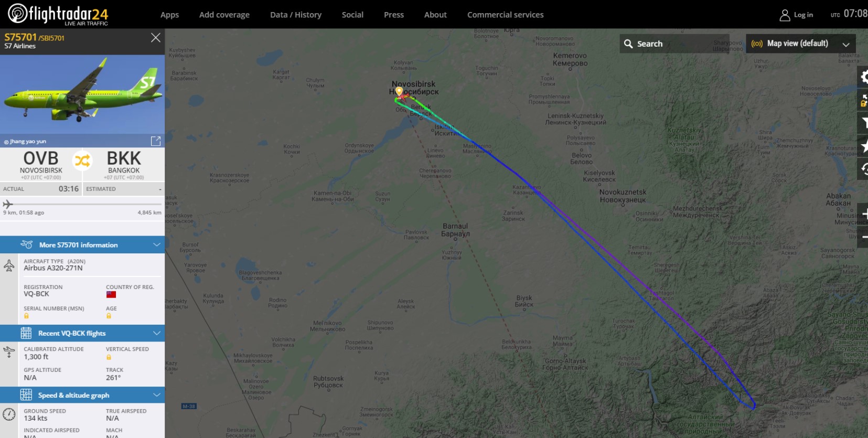The height and width of the screenshot is (438, 868).
Task: Click the Add coverage link
Action: tap(224, 15)
